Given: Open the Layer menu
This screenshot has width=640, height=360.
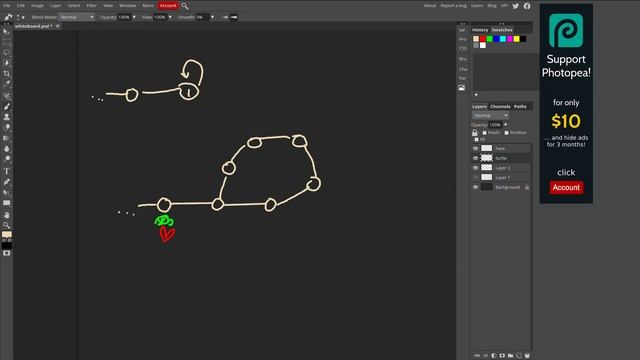Looking at the screenshot, I should 56,6.
